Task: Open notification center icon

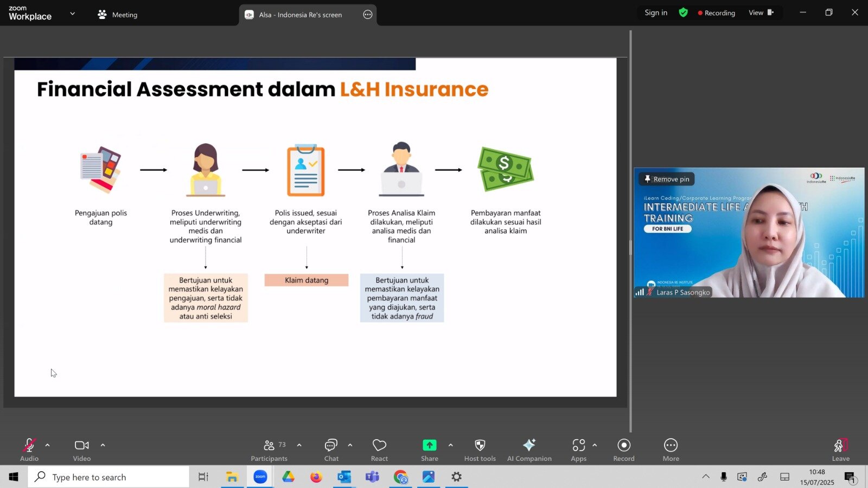Action: (850, 477)
